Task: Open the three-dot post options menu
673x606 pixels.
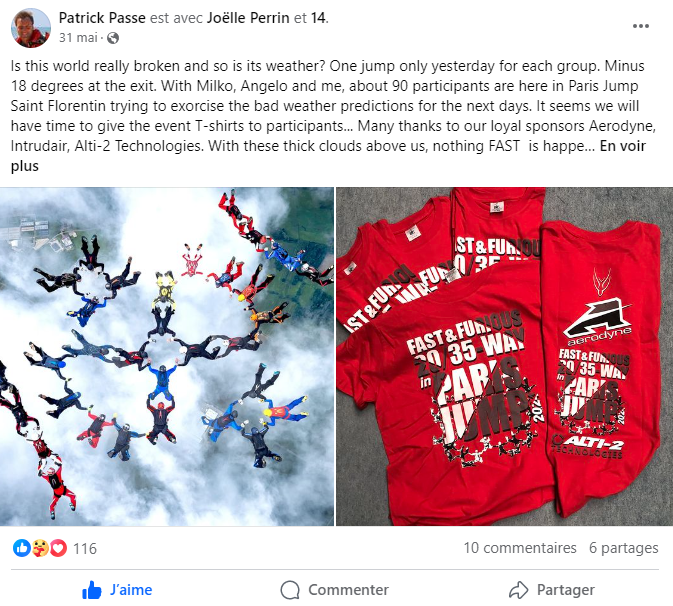Action: (x=640, y=26)
